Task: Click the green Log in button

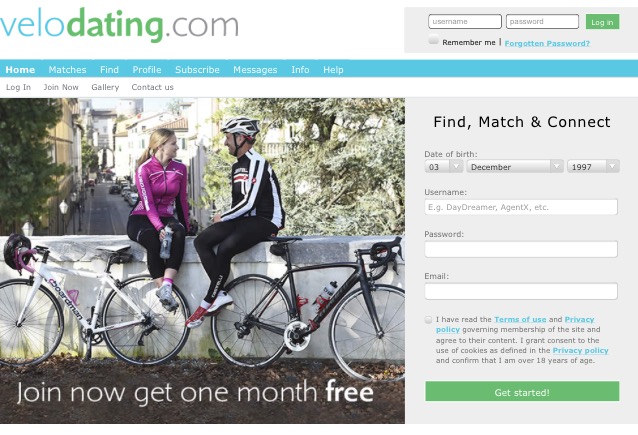Action: [x=602, y=22]
